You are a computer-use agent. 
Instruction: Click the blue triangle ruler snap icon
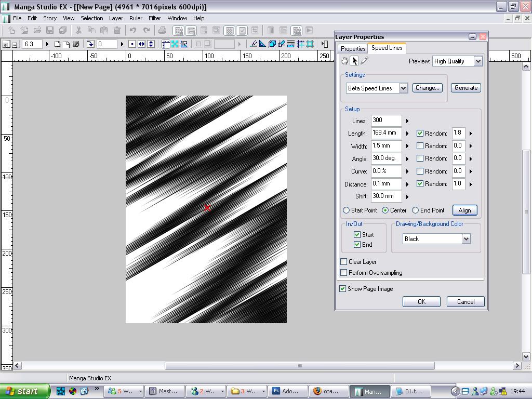(x=262, y=44)
